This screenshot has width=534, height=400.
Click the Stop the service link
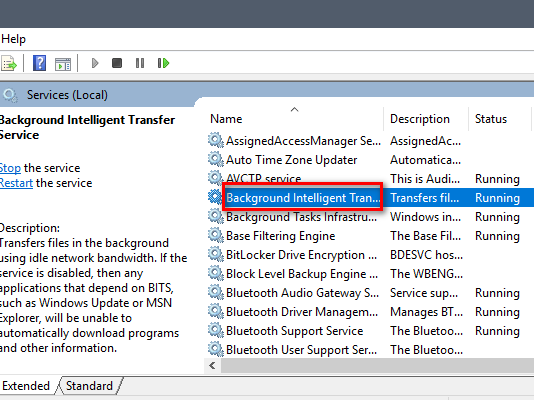point(10,168)
